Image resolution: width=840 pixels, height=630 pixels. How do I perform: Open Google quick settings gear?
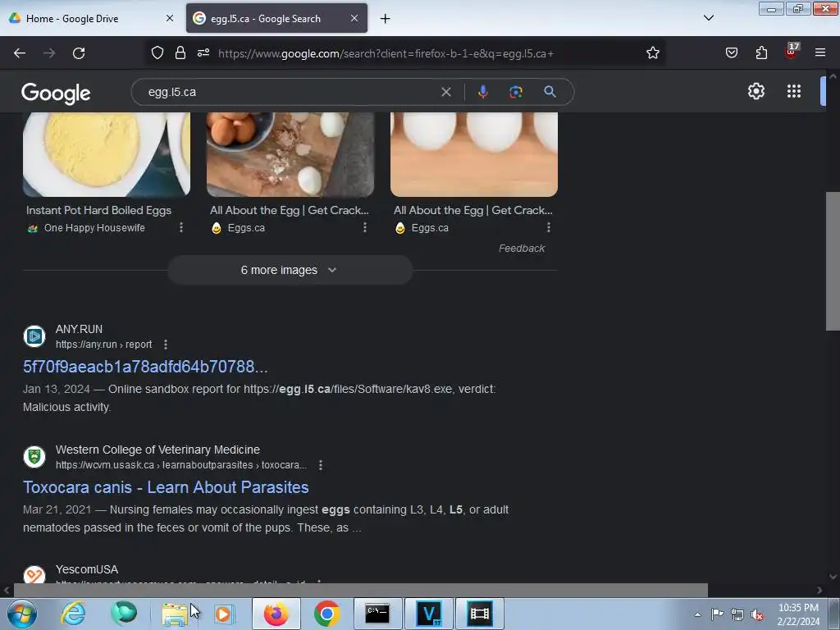click(756, 91)
